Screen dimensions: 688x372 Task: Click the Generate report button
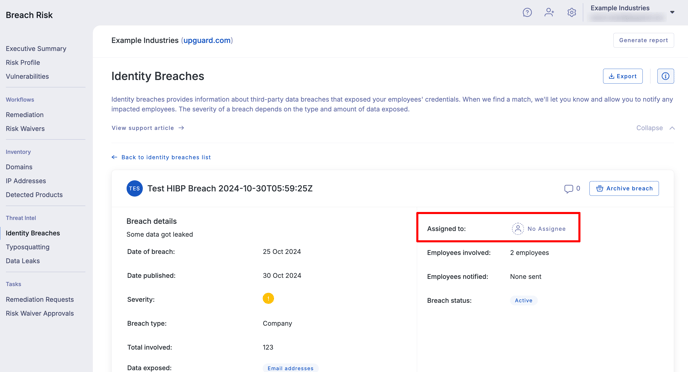point(643,40)
